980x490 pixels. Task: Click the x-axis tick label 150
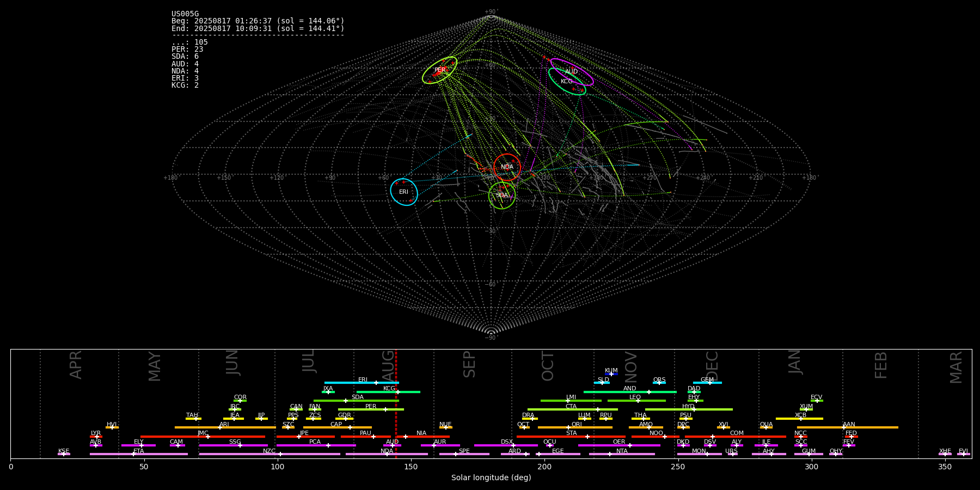pyautogui.click(x=411, y=467)
